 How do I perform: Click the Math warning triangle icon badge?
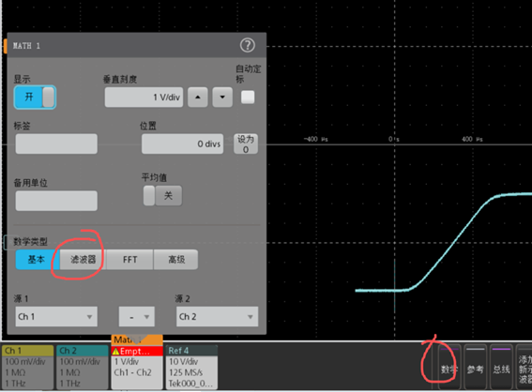pyautogui.click(x=115, y=352)
